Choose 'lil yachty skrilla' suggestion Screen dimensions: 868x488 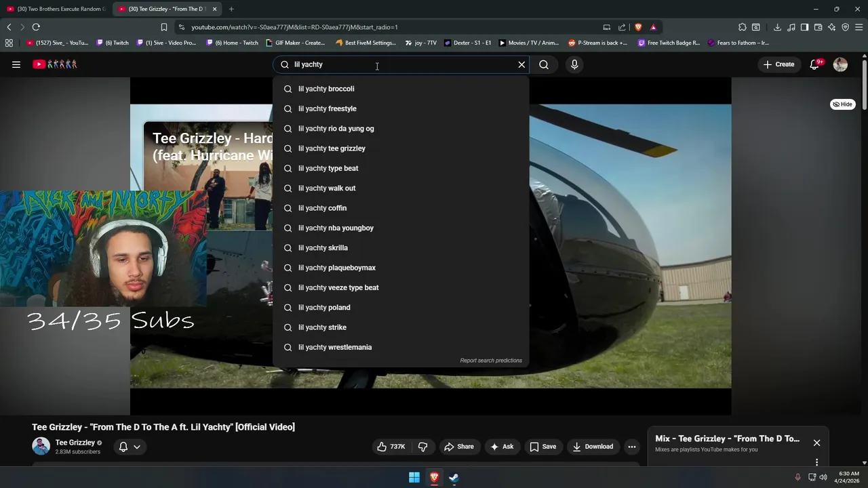point(400,248)
